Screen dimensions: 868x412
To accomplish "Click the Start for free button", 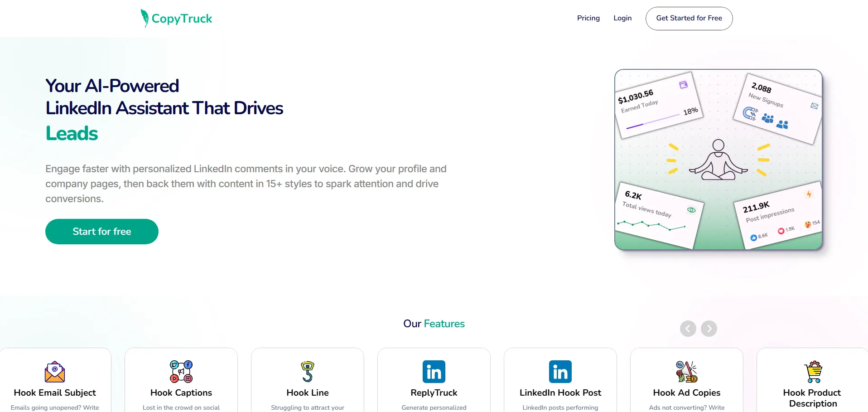I will (x=102, y=232).
